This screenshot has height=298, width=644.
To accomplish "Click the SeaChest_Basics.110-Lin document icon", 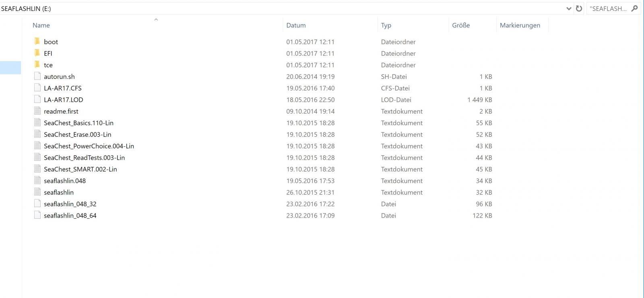I will (37, 123).
